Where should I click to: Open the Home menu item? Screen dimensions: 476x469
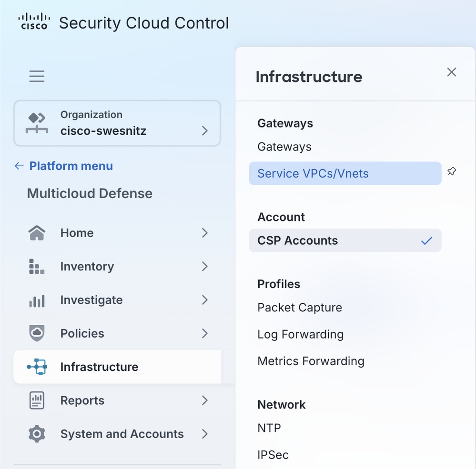pos(117,233)
